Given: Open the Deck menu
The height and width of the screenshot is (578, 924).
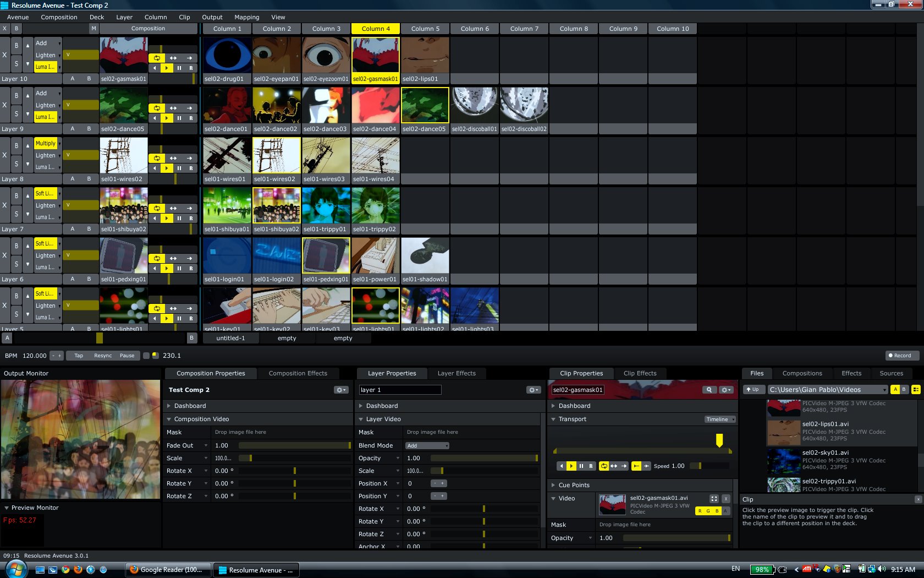Looking at the screenshot, I should [97, 17].
